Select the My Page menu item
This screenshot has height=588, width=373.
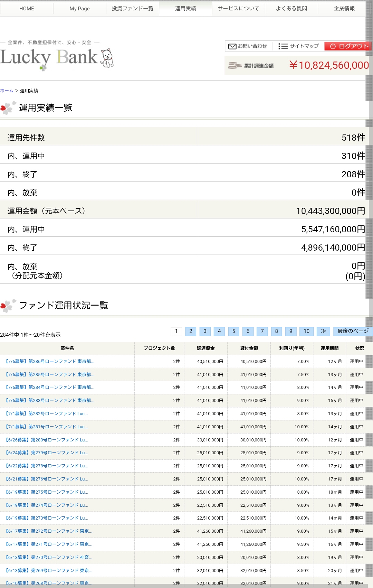click(79, 9)
